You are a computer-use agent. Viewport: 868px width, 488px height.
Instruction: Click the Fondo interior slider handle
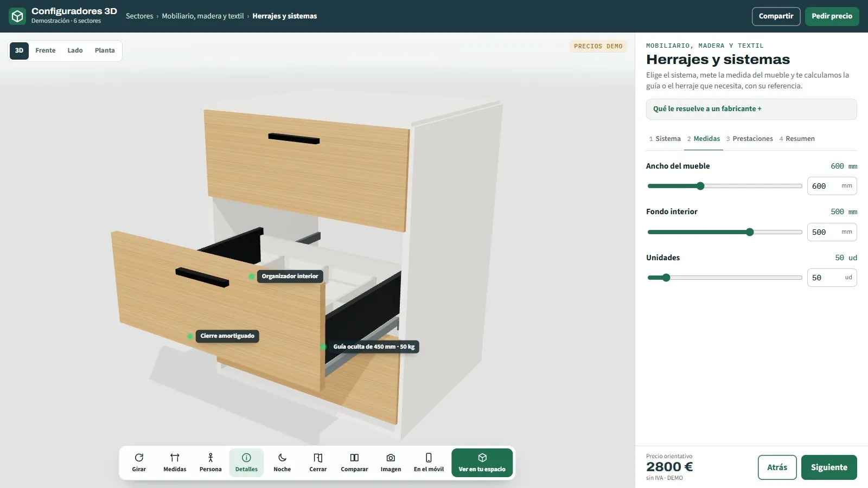(750, 232)
